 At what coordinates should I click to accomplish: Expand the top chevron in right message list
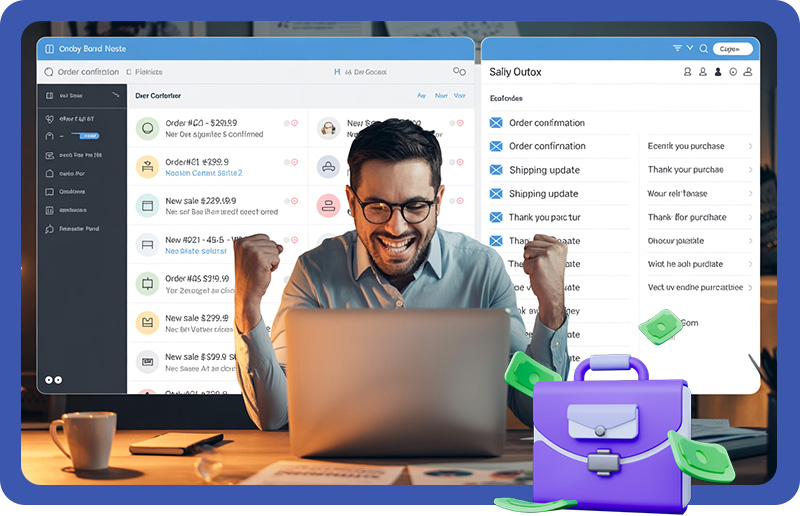coord(750,146)
